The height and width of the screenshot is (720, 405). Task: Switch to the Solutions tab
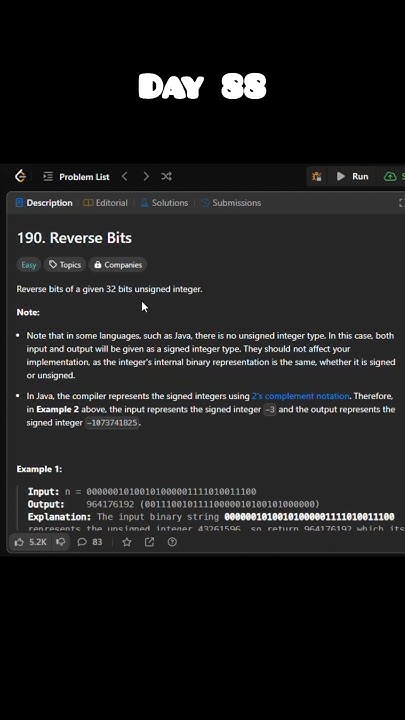(164, 202)
